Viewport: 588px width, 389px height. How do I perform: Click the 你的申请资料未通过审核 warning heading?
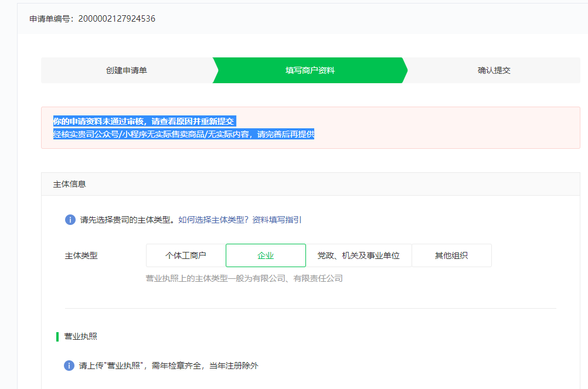click(x=144, y=121)
